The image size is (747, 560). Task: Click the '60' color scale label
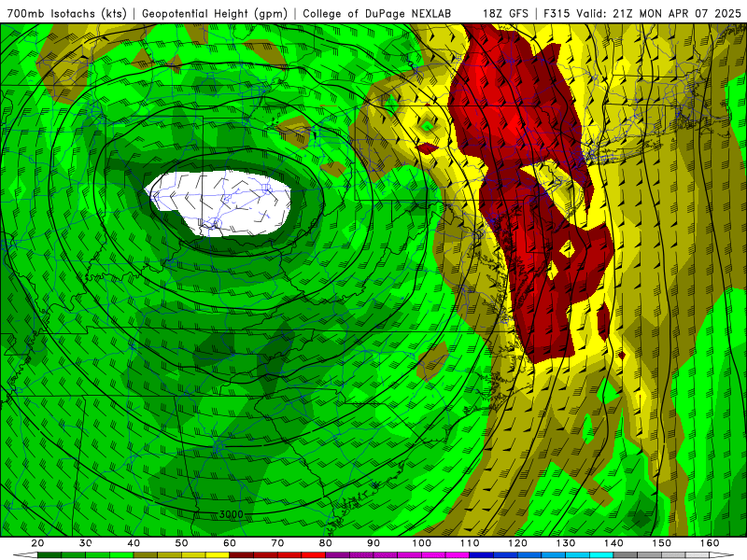230,543
